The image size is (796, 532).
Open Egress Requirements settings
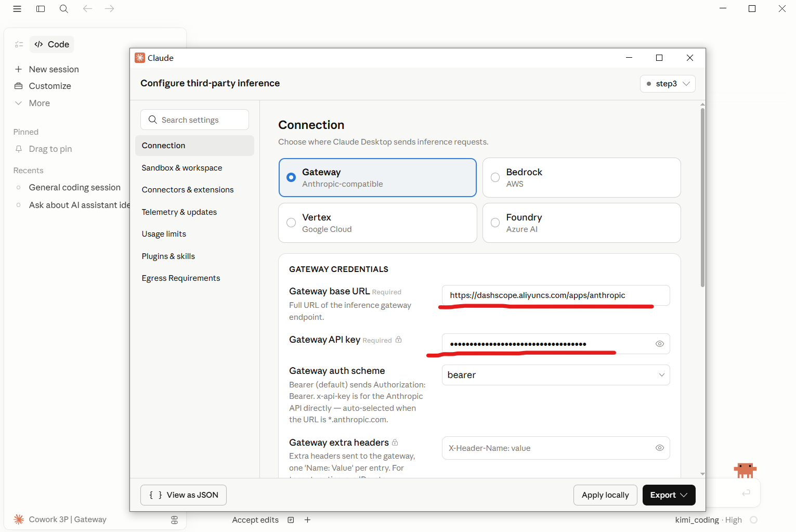point(181,278)
